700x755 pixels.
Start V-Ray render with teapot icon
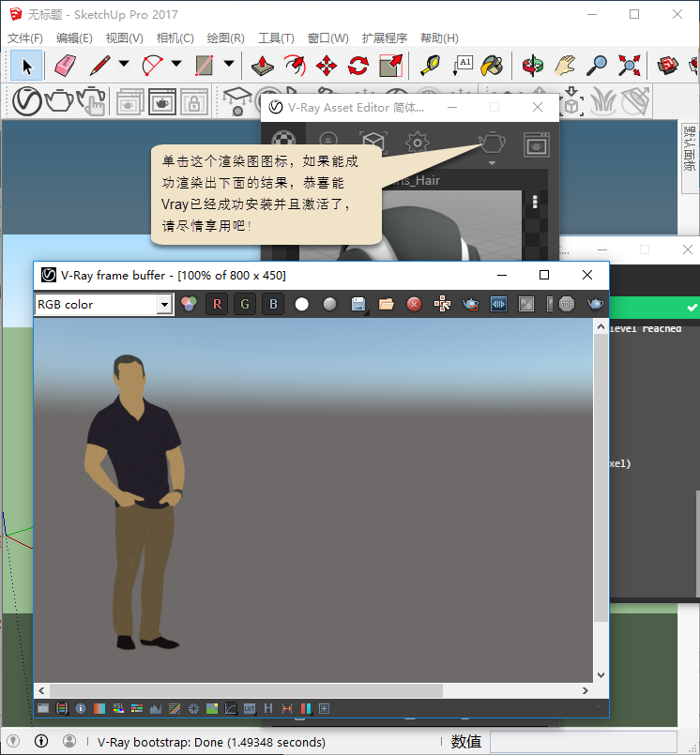click(x=59, y=101)
